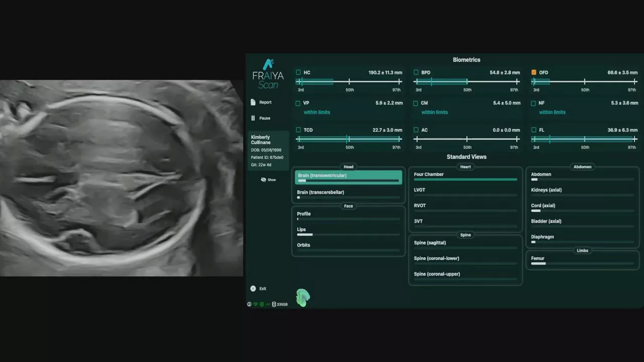Open the Spine (coronal-lower) view
The image size is (644, 362).
tap(465, 260)
